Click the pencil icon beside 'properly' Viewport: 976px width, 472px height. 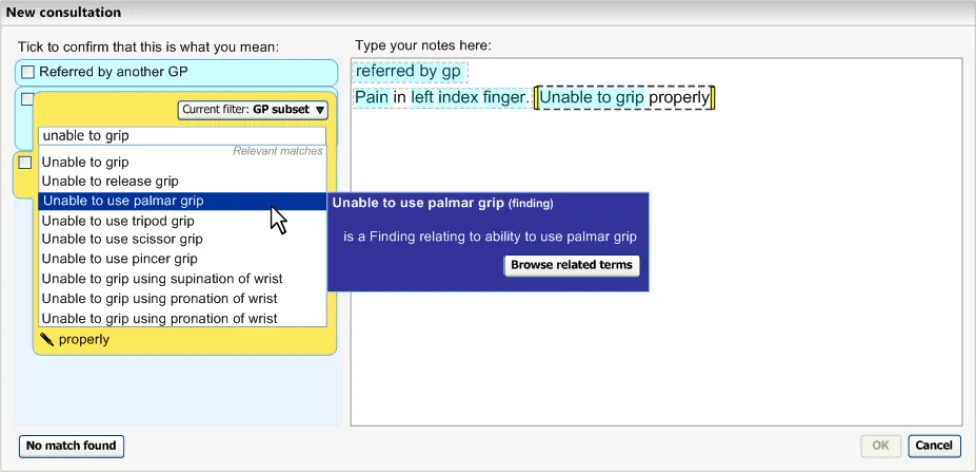coord(46,340)
